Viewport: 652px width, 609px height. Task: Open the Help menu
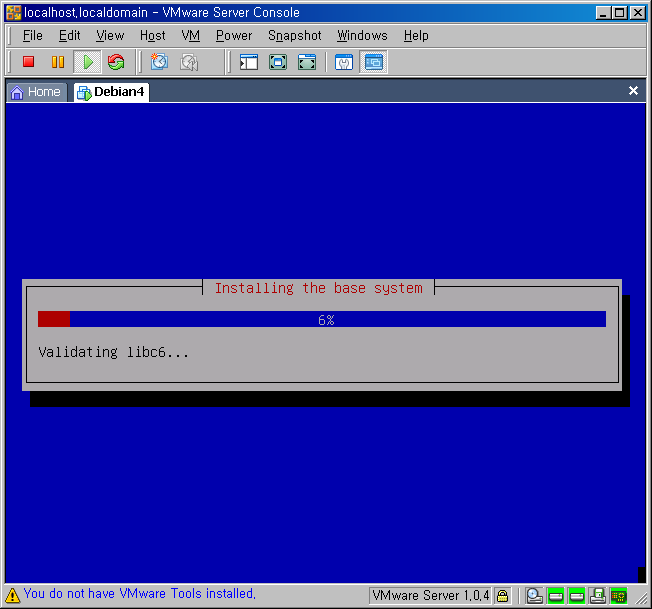pos(416,35)
